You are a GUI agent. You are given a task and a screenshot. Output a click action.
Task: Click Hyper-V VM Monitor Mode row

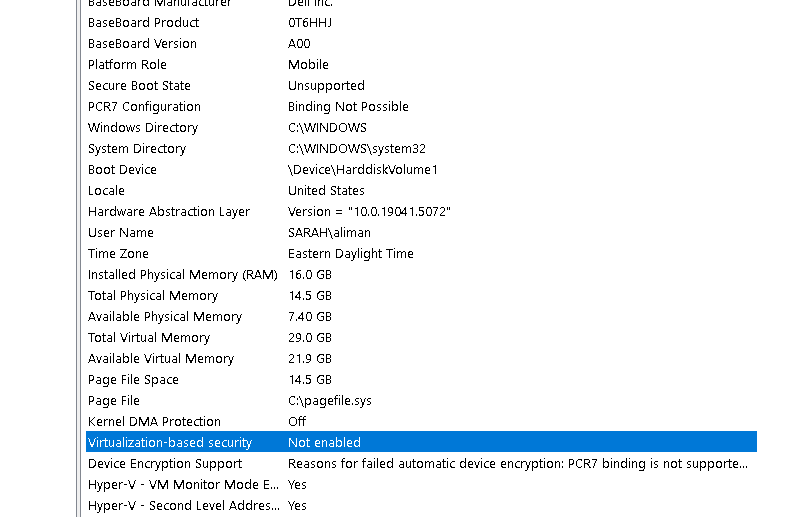click(183, 484)
